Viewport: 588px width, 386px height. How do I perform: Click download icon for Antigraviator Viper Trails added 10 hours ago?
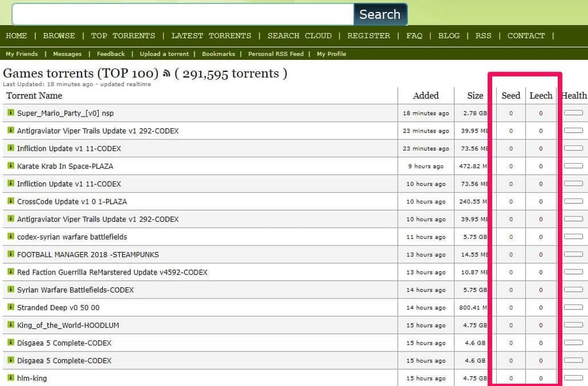point(11,218)
